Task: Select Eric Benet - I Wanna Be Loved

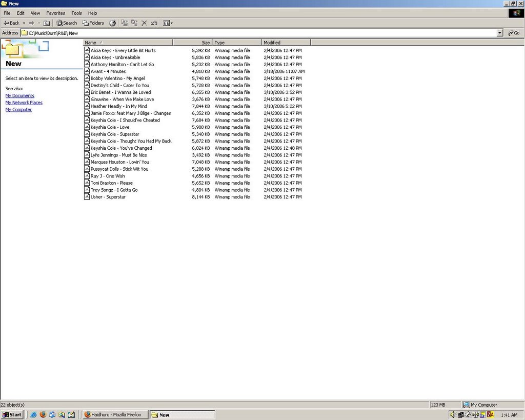Action: (x=120, y=92)
